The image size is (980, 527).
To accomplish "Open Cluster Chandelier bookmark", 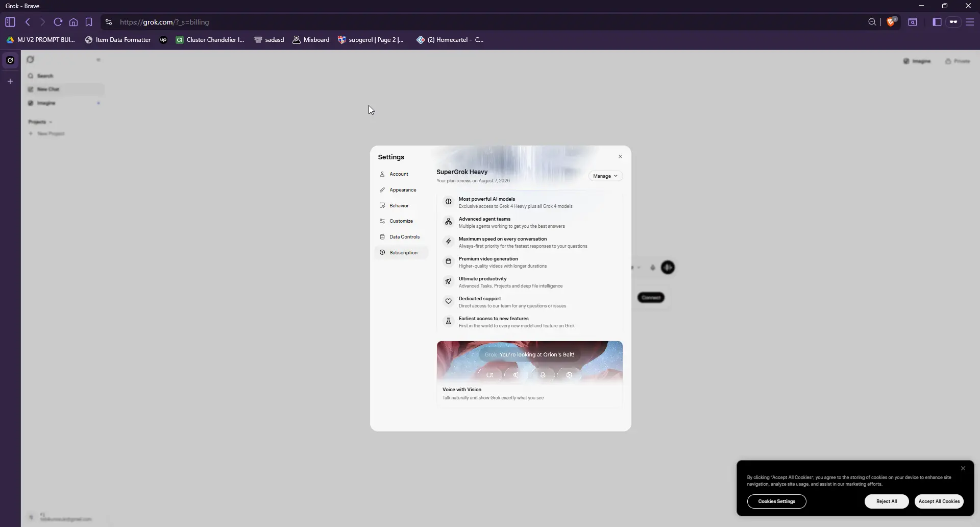I will pos(210,40).
